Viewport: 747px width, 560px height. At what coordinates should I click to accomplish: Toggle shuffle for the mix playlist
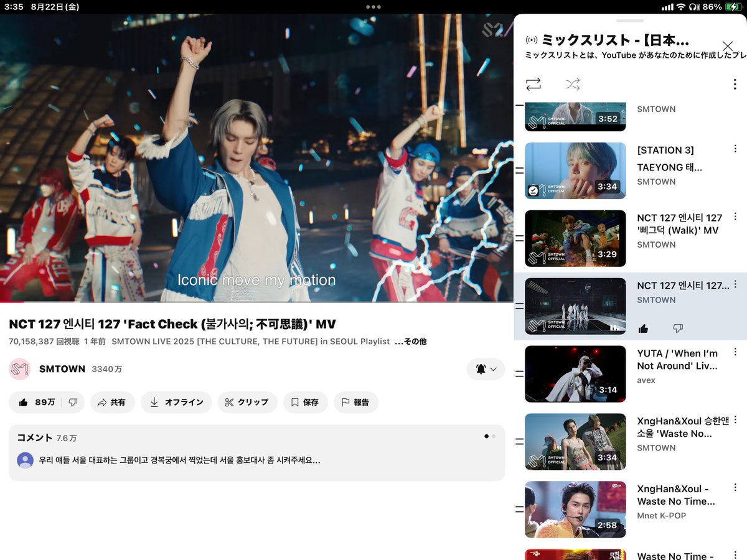(573, 84)
